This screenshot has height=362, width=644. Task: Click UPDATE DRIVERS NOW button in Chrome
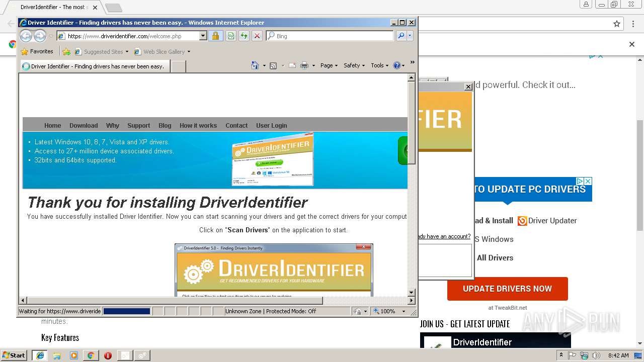coord(507,289)
